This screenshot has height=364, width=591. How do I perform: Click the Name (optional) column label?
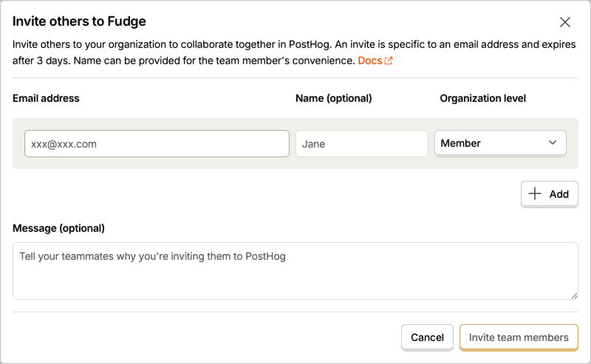(x=334, y=98)
